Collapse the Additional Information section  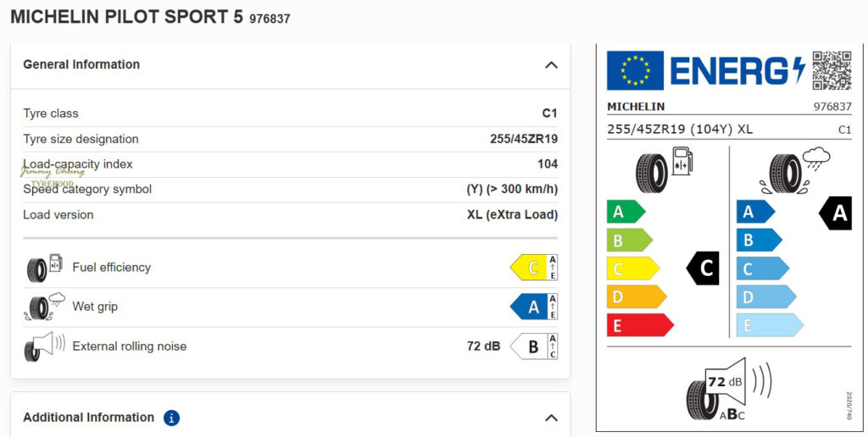(x=551, y=418)
